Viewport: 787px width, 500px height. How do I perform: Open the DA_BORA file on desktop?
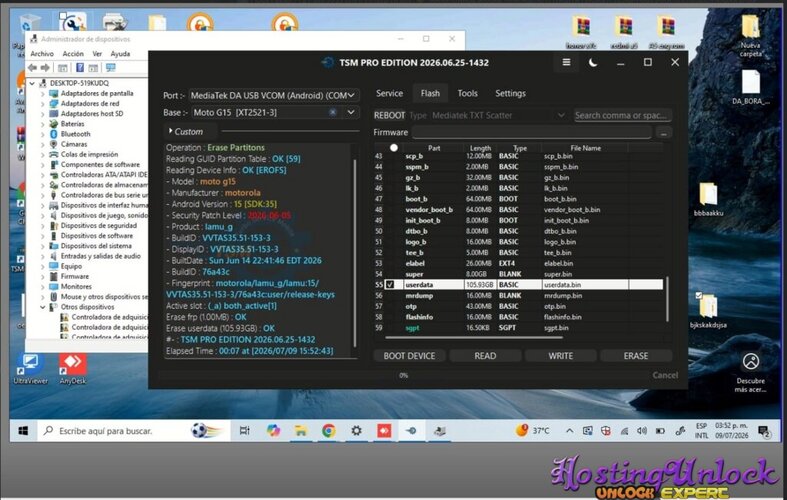tap(750, 86)
